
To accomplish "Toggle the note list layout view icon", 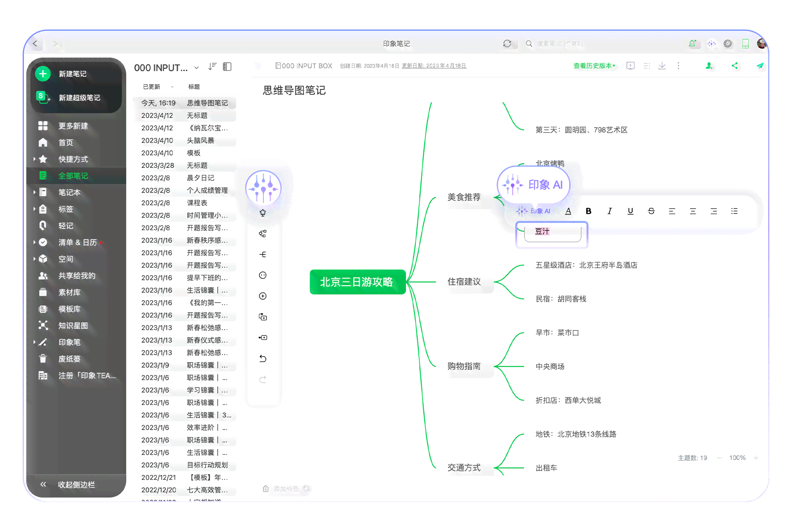I will (x=227, y=66).
